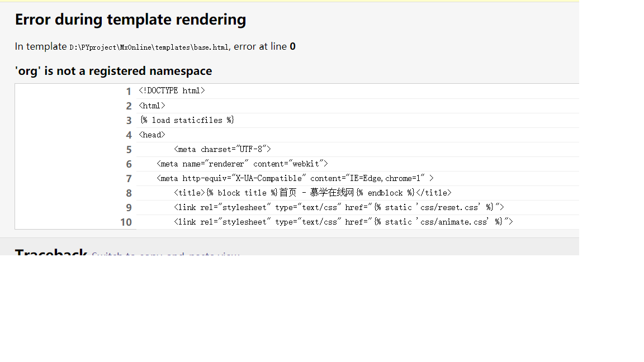Click the 'Switch to copy-and-paste view' link
Image resolution: width=644 pixels, height=362 pixels.
point(165,254)
